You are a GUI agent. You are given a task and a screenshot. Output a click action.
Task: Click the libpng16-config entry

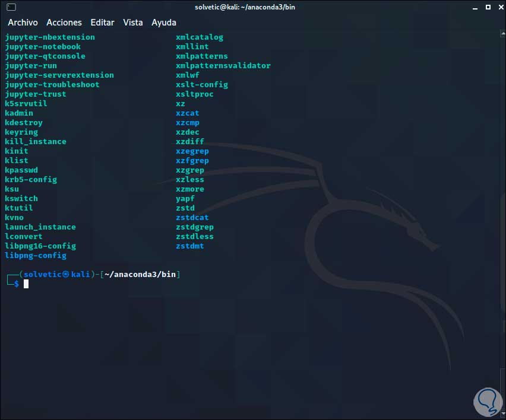(x=40, y=246)
